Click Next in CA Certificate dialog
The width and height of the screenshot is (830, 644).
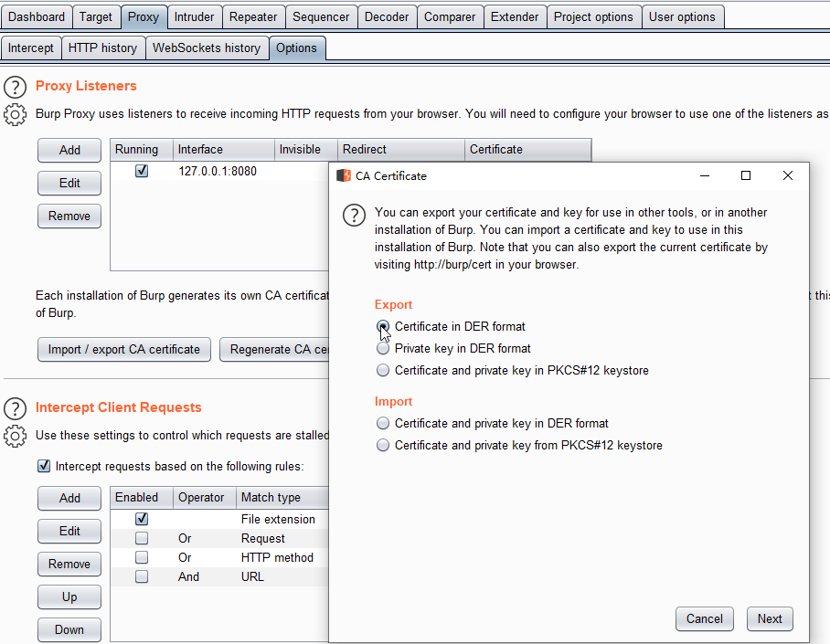(x=770, y=619)
